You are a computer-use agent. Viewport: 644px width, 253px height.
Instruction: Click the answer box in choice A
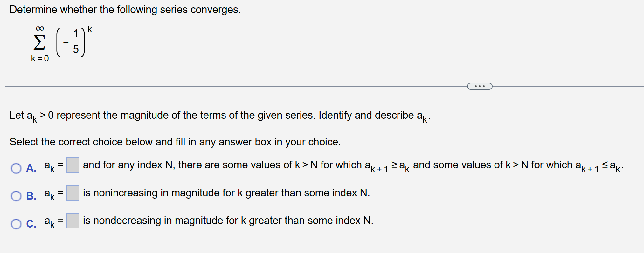point(73,165)
